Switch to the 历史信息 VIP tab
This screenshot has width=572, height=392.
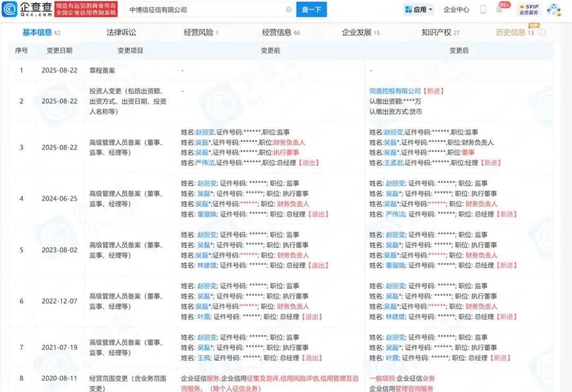click(514, 32)
